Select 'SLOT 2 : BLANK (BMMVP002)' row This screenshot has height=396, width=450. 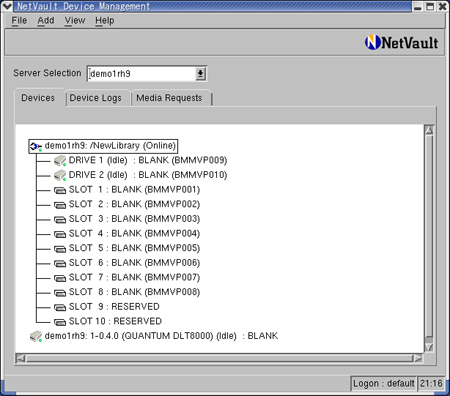(x=127, y=205)
